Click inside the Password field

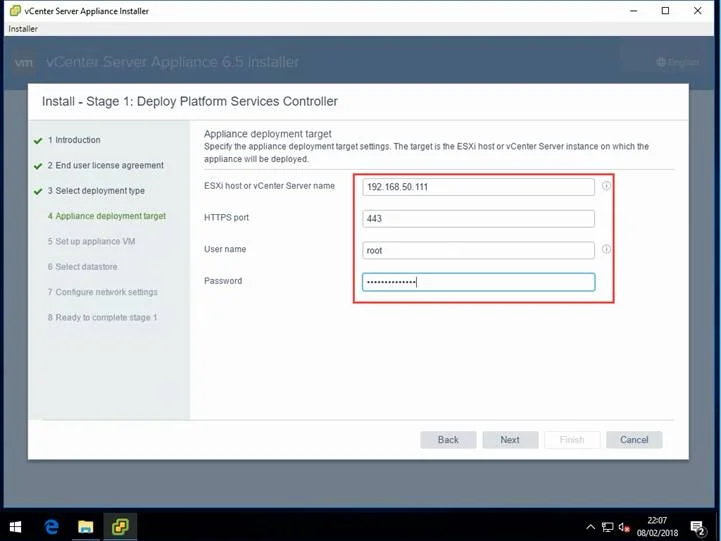tap(478, 282)
